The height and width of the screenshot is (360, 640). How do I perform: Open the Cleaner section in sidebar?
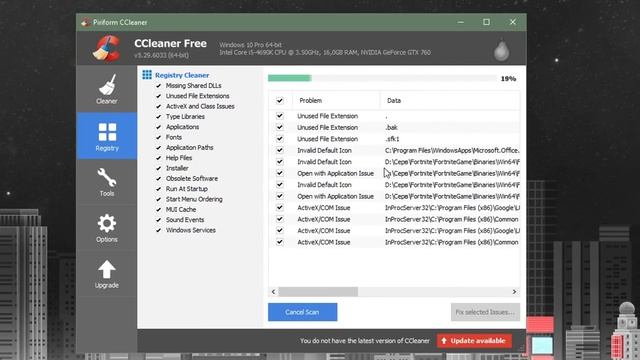pyautogui.click(x=107, y=89)
